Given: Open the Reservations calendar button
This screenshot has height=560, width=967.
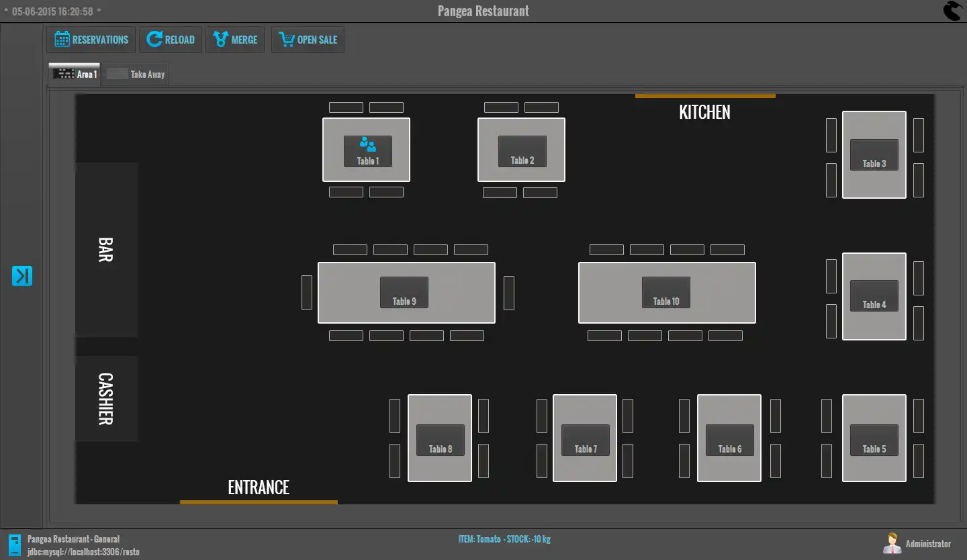Looking at the screenshot, I should coord(91,40).
